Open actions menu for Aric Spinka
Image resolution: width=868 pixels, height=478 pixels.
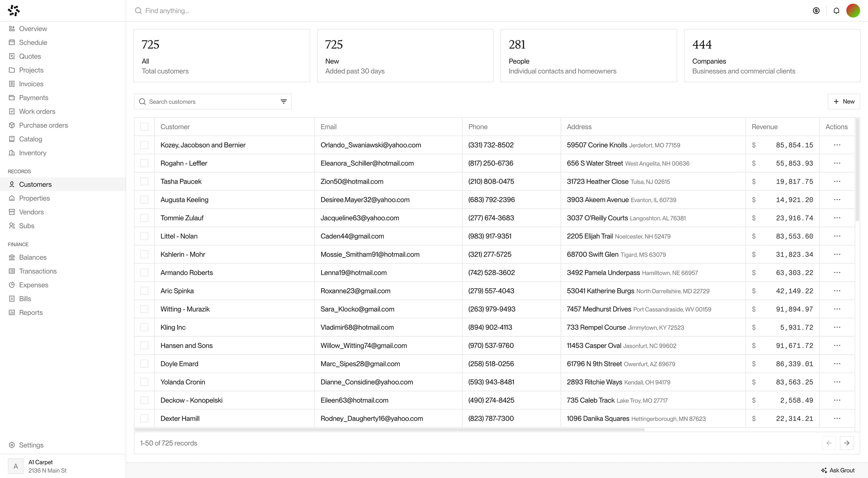coord(837,291)
